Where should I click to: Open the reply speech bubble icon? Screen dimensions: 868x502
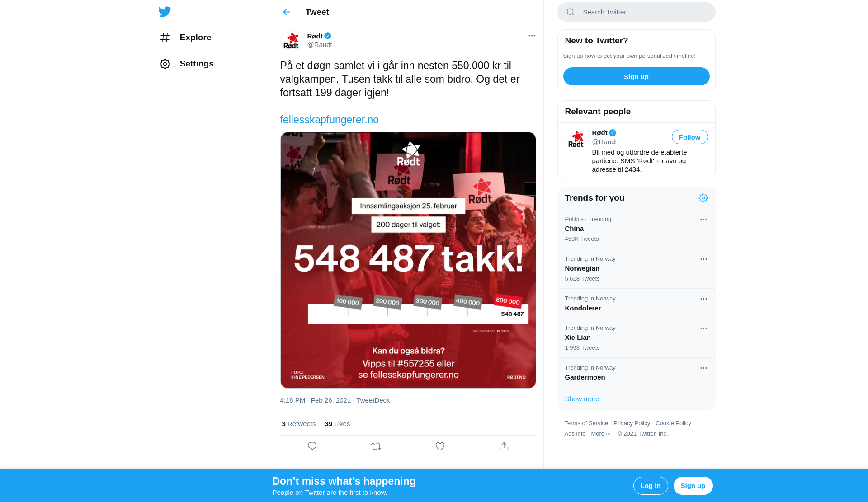pos(312,446)
